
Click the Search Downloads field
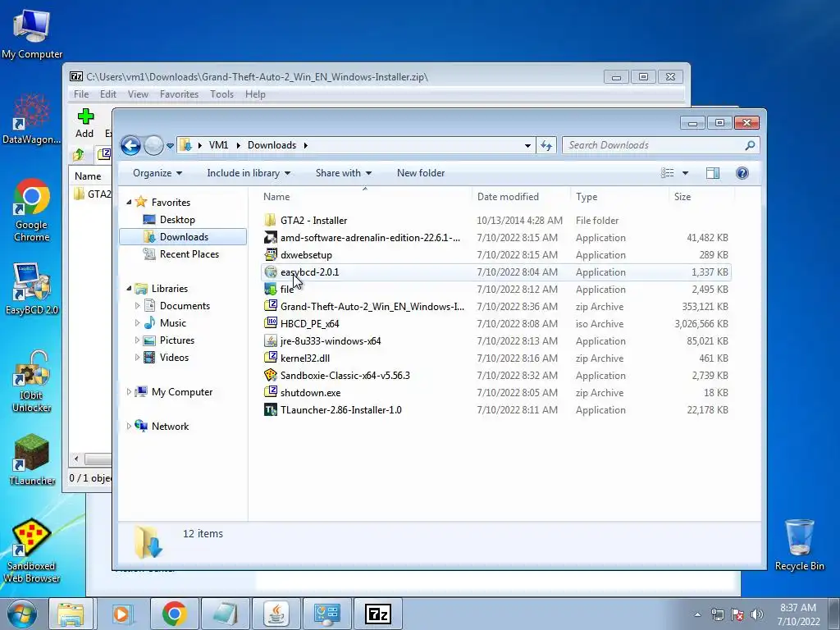point(660,145)
